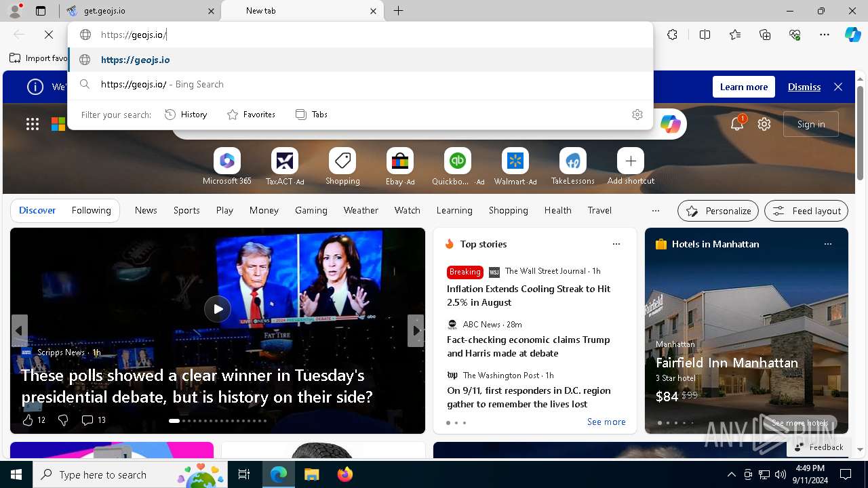The width and height of the screenshot is (868, 488).
Task: Open the Personalize feed button
Action: click(x=718, y=211)
